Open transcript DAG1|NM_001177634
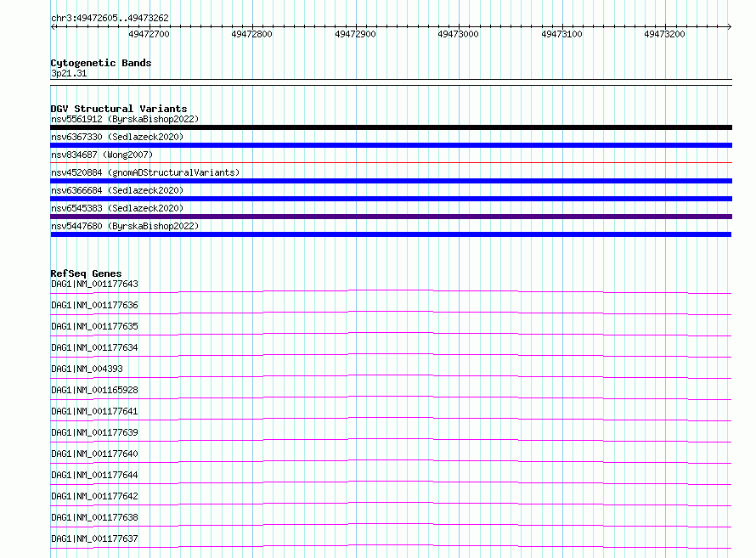 pos(94,347)
